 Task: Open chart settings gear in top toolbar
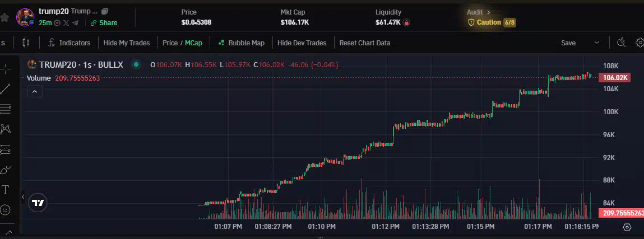(x=640, y=42)
